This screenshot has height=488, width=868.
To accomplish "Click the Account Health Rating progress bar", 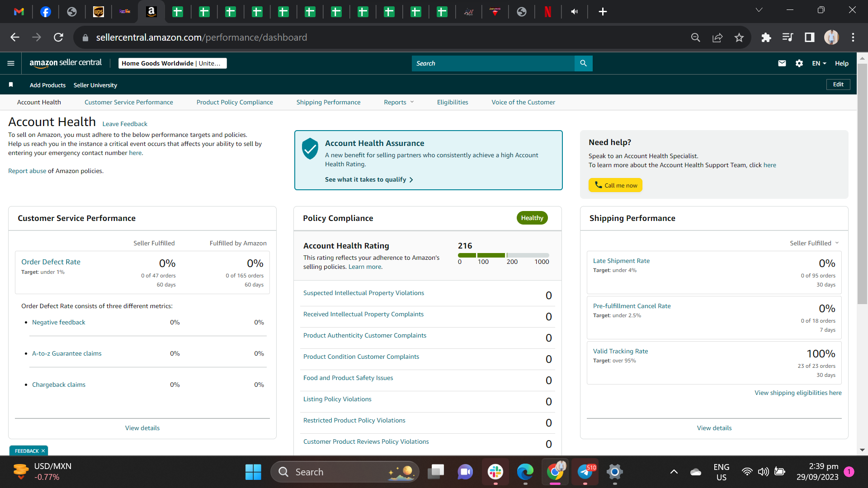I will pyautogui.click(x=504, y=255).
